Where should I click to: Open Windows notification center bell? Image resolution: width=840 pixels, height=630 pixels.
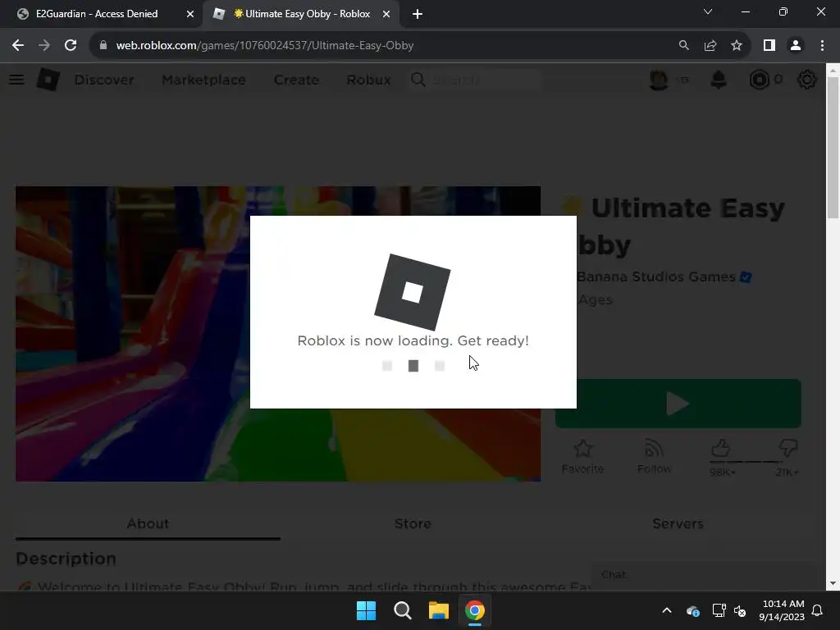tap(818, 610)
